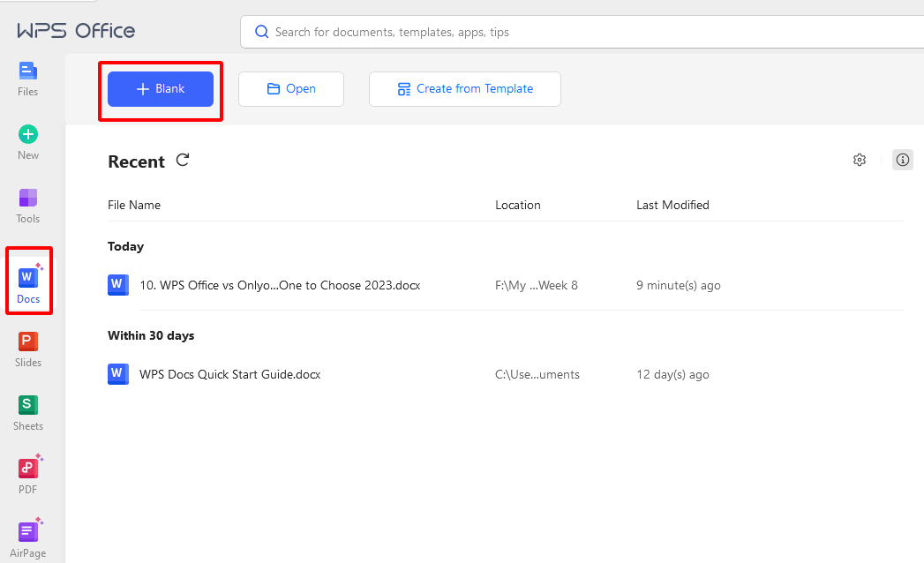Open the Files section in sidebar
The width and height of the screenshot is (924, 563).
click(x=28, y=78)
